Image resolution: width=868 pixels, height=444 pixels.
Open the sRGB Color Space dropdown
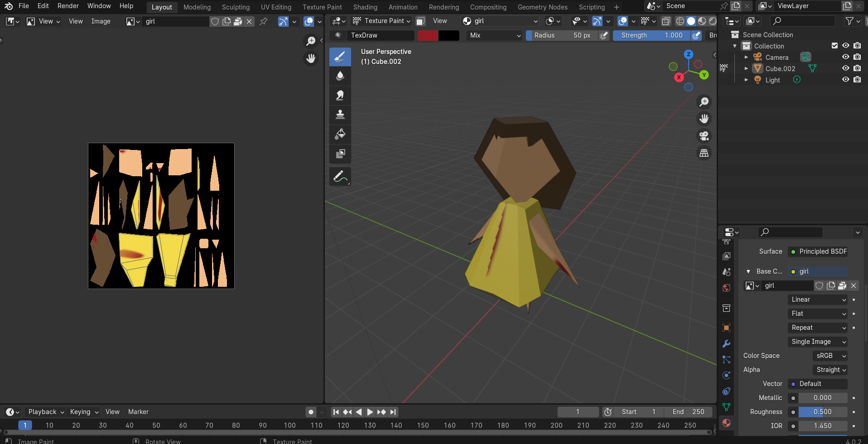[x=830, y=356]
